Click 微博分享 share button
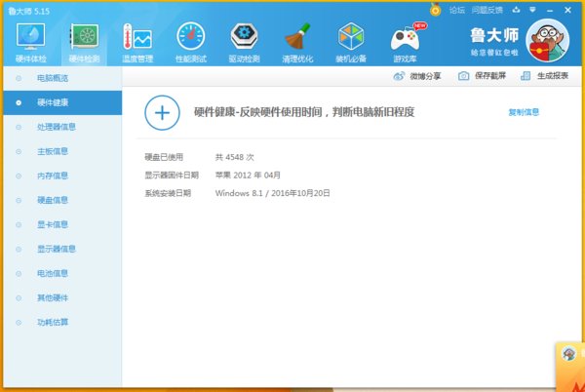 (x=425, y=76)
